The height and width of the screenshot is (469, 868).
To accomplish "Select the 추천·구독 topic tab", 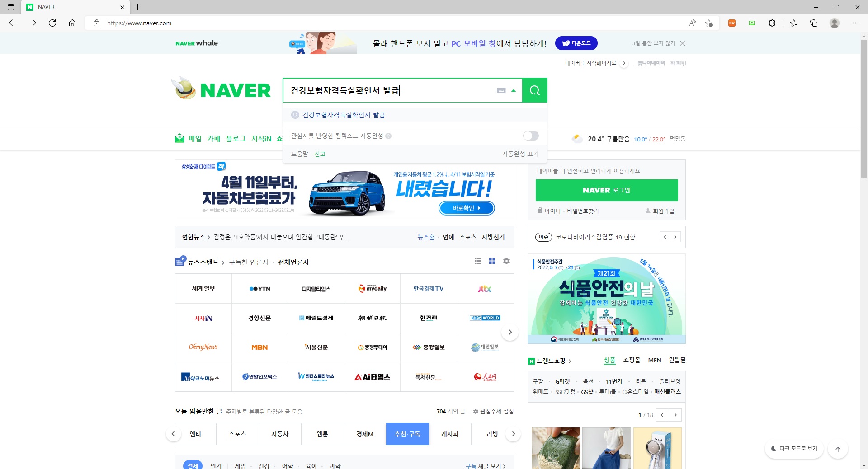I will coord(407,434).
